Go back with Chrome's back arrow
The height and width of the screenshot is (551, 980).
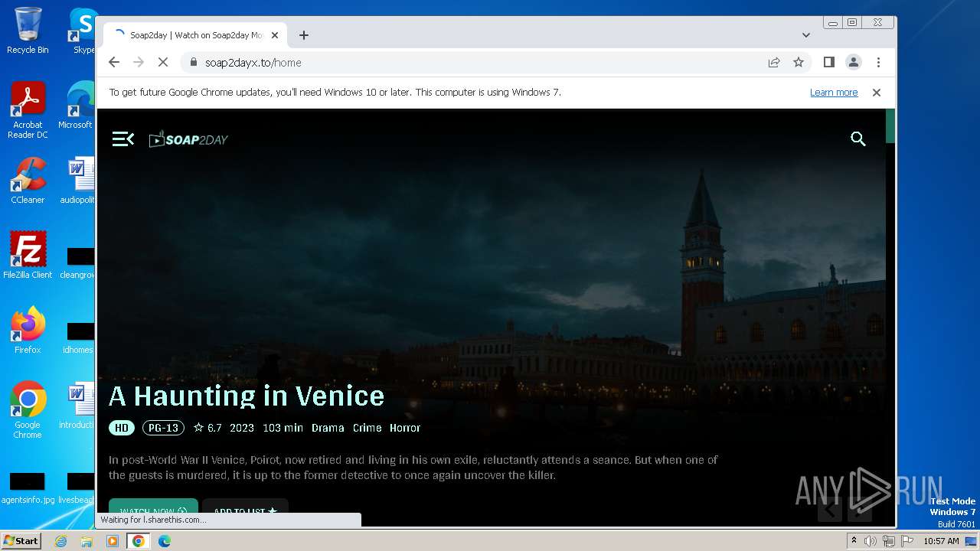tap(114, 62)
